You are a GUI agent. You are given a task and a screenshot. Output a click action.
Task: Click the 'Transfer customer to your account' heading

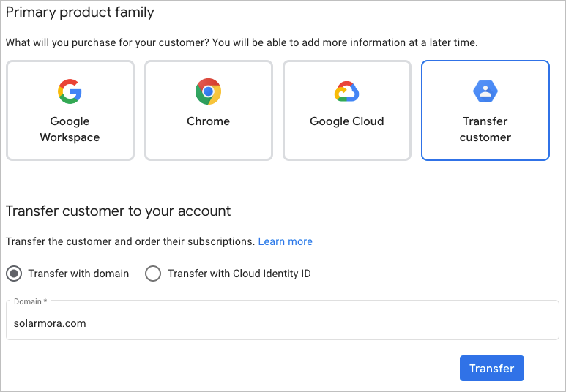coord(118,211)
